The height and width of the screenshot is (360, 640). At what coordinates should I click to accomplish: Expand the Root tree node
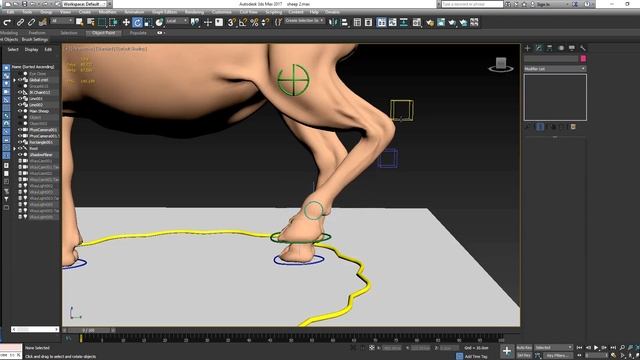pyautogui.click(x=15, y=149)
